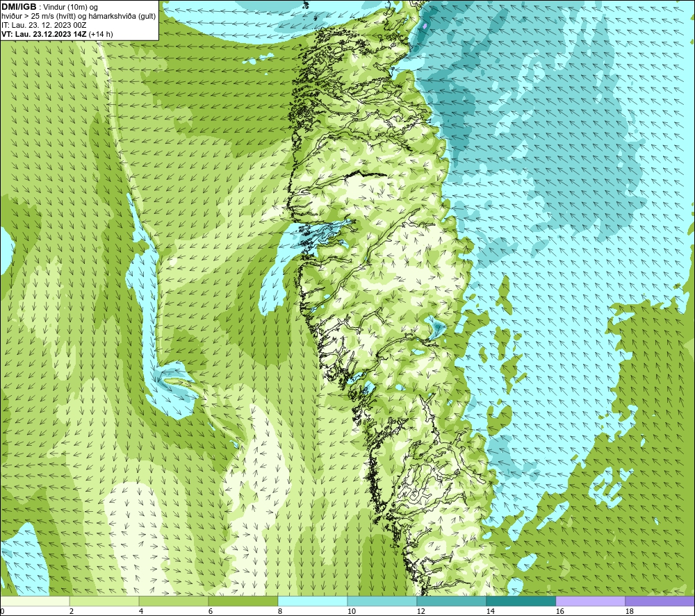Click legend scale value "6"
Image resolution: width=695 pixels, height=616 pixels.
click(211, 612)
